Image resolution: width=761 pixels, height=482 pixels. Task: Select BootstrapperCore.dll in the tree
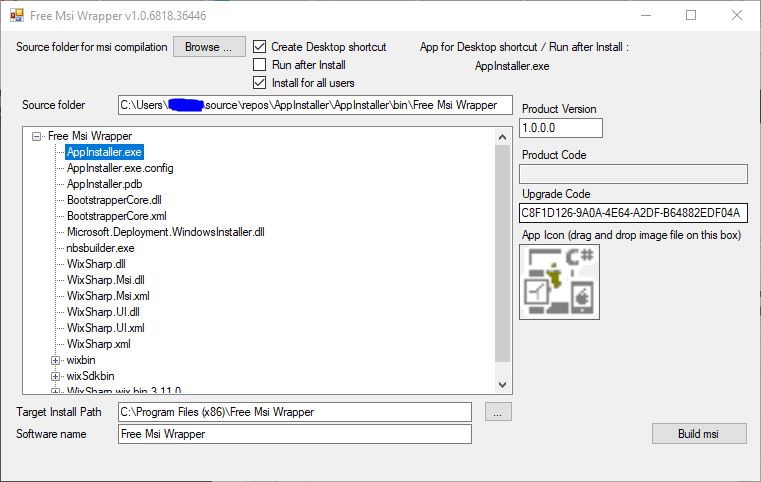[114, 200]
